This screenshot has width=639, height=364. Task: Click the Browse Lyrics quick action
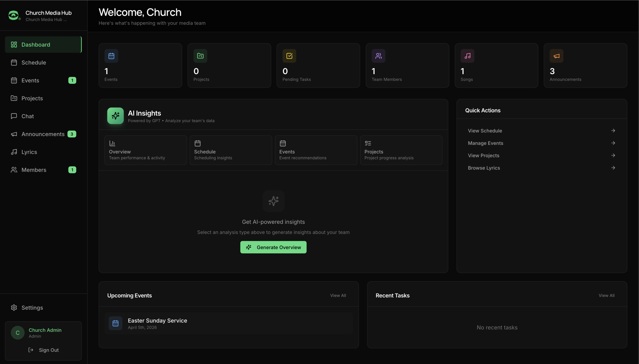(542, 168)
